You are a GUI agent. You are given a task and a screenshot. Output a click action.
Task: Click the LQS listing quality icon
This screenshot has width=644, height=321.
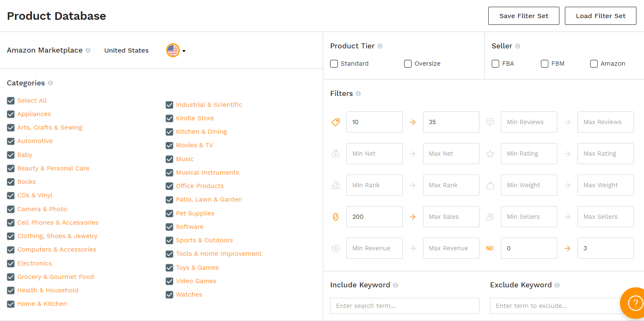490,248
